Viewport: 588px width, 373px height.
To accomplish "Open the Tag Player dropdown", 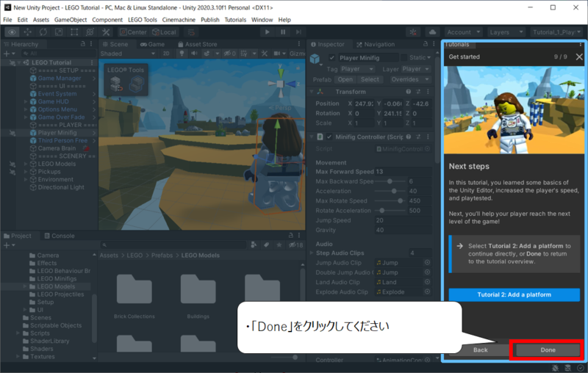I will tap(357, 69).
